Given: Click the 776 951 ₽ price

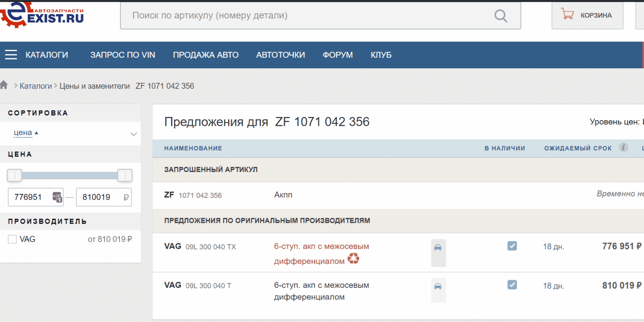Looking at the screenshot, I should 622,246.
